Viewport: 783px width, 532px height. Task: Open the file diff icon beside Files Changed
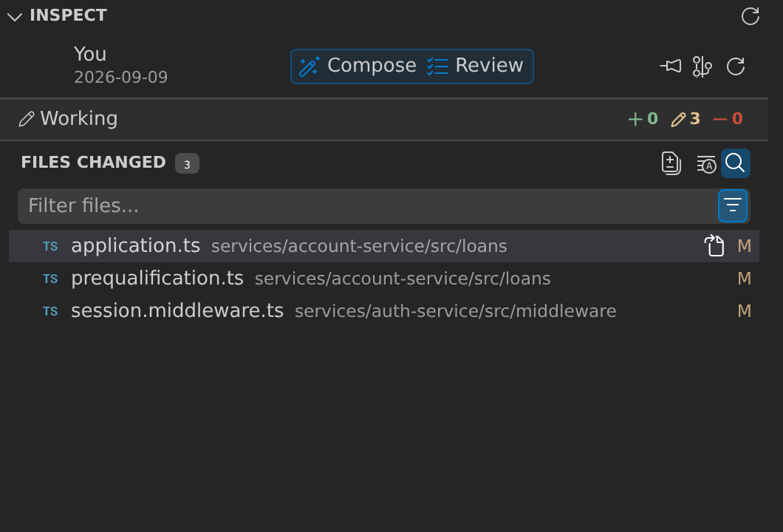(671, 163)
